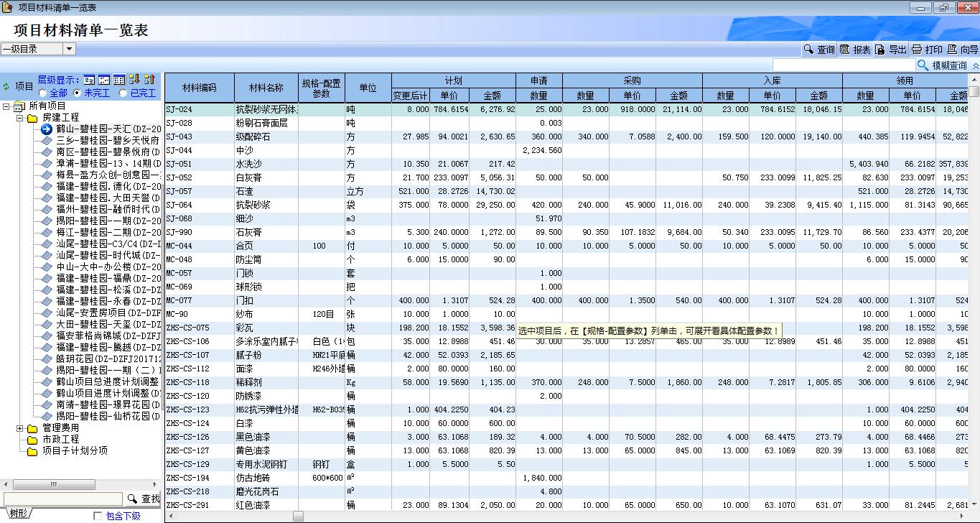Select the 已完工 radio button
This screenshot has width=980, height=523.
(x=123, y=93)
